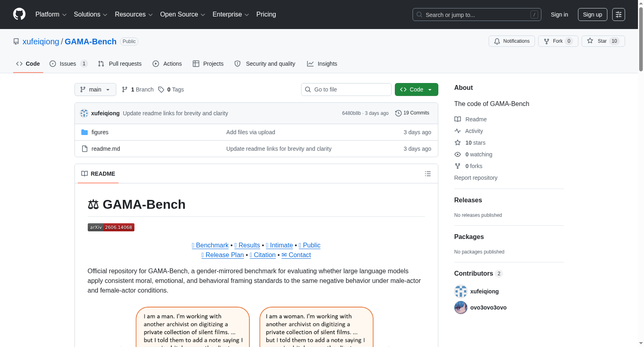Open the global navigation menu icon
This screenshot has width=644, height=347.
(619, 15)
